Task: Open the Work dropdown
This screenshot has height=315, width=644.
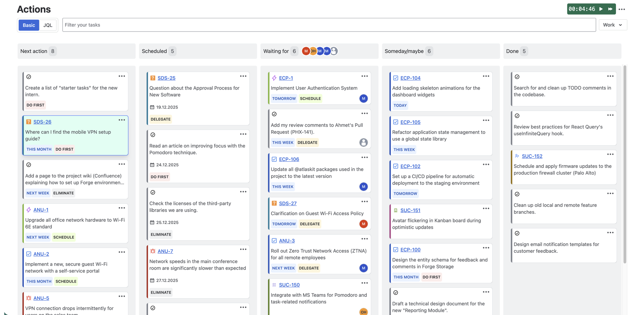Action: click(612, 25)
